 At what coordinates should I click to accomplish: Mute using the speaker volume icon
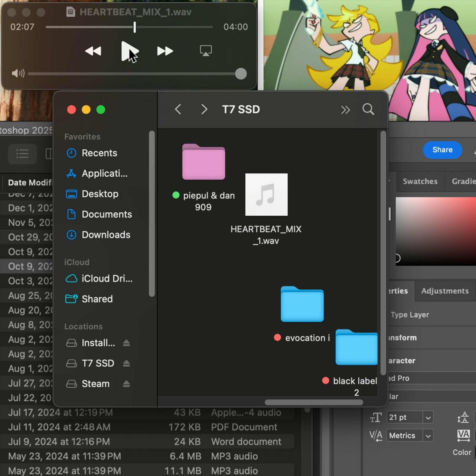click(18, 73)
